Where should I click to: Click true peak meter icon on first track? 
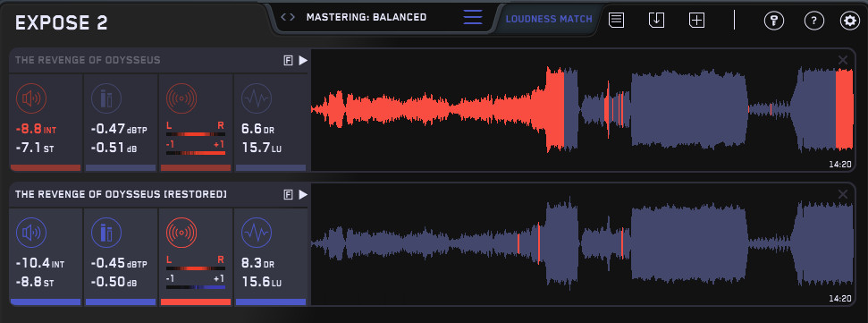click(x=105, y=98)
